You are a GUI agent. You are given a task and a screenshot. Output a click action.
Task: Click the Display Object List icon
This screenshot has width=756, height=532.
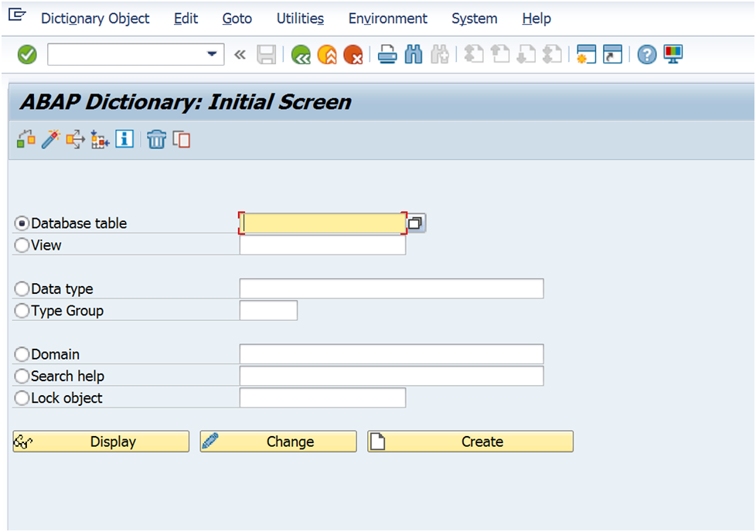[100, 139]
